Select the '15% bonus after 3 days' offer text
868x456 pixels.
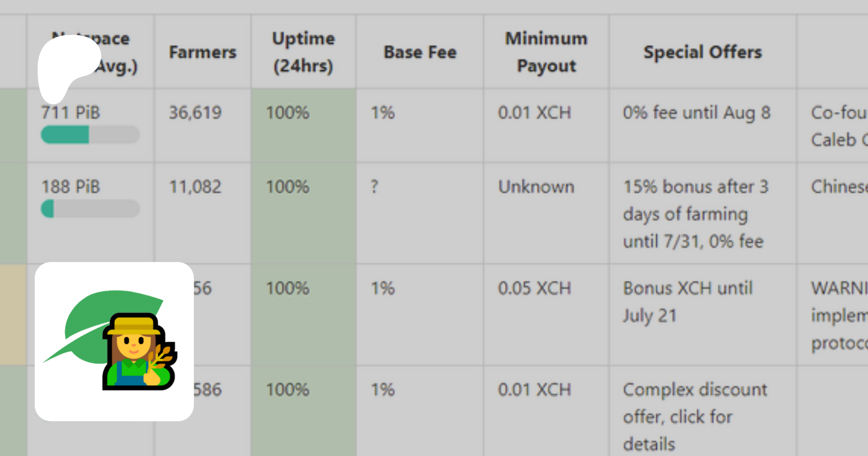(x=694, y=214)
